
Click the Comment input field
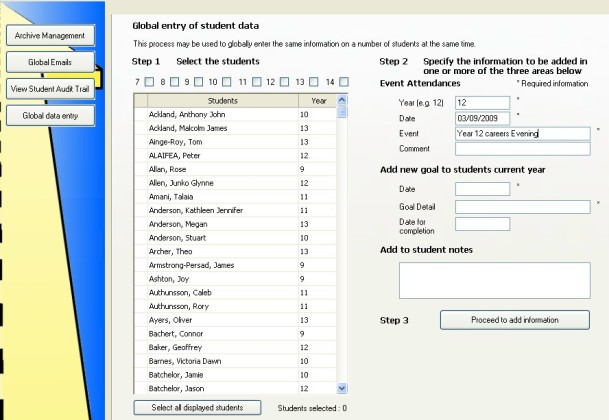(x=523, y=149)
